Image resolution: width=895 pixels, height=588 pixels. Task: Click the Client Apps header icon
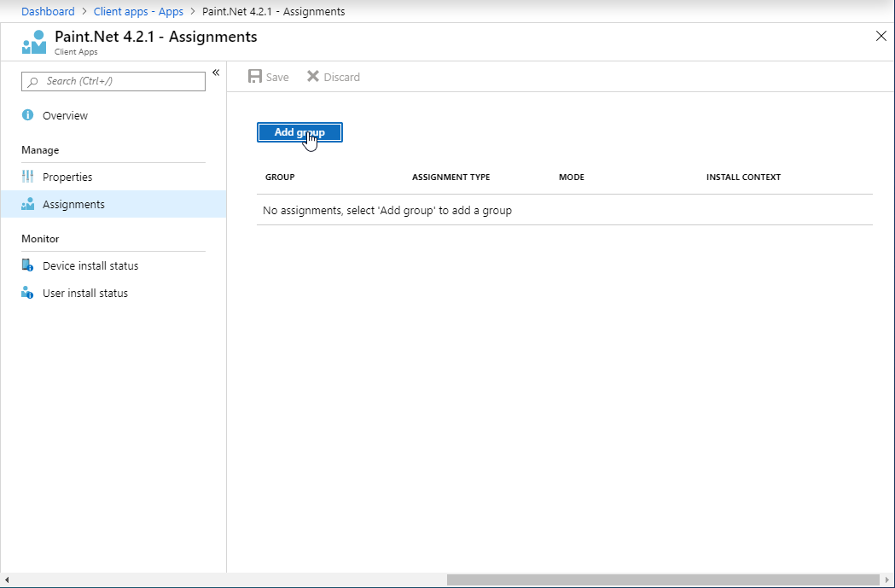(34, 42)
